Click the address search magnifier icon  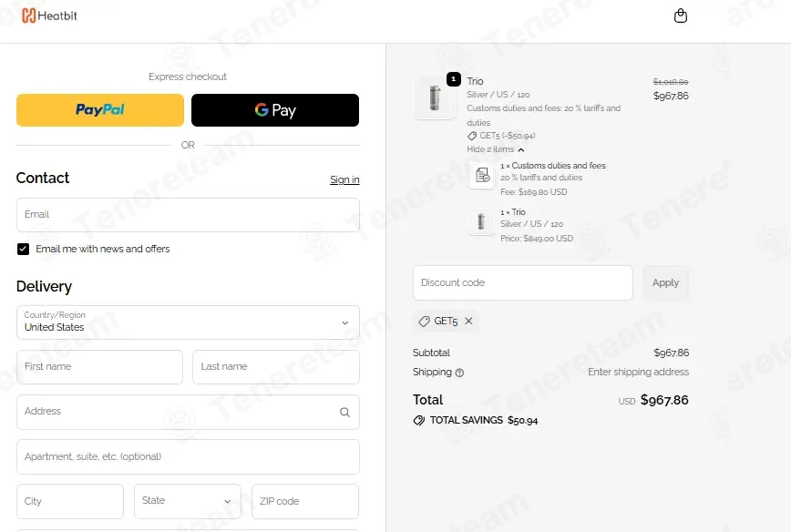344,412
